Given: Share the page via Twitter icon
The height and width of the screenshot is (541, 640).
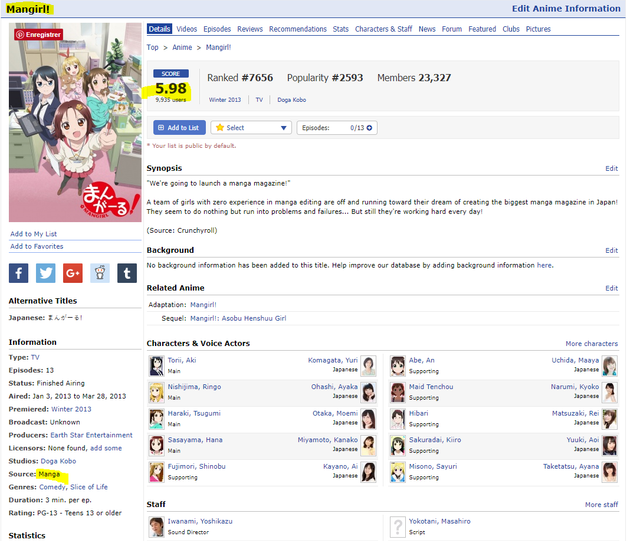Looking at the screenshot, I should click(x=46, y=272).
